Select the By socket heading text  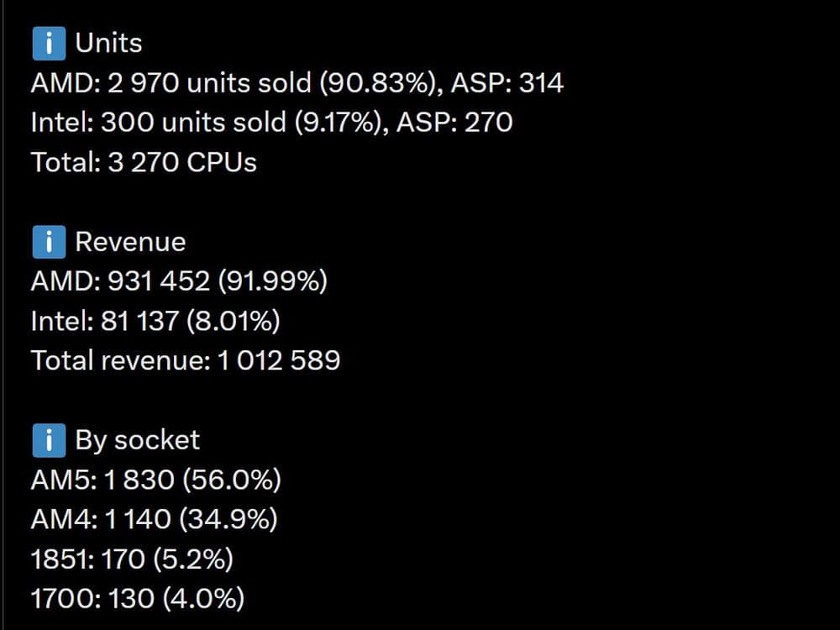click(137, 441)
